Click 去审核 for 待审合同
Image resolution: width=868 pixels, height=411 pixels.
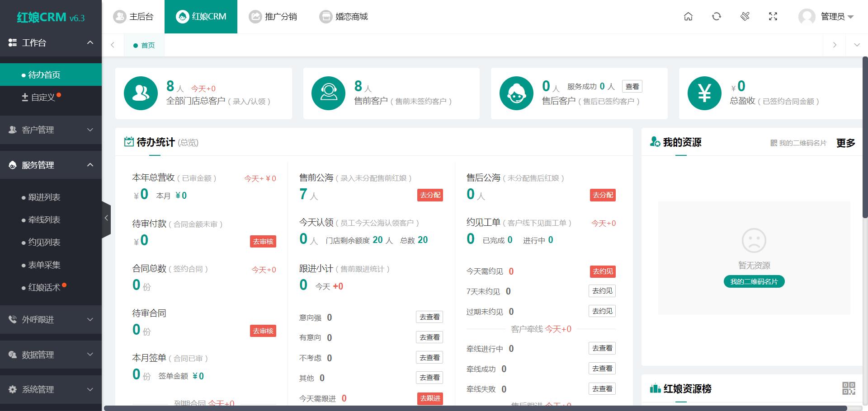click(263, 331)
